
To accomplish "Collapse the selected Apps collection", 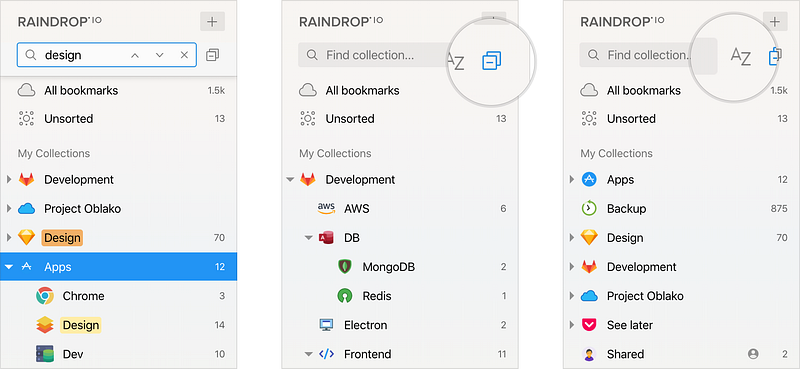I will click(x=8, y=267).
